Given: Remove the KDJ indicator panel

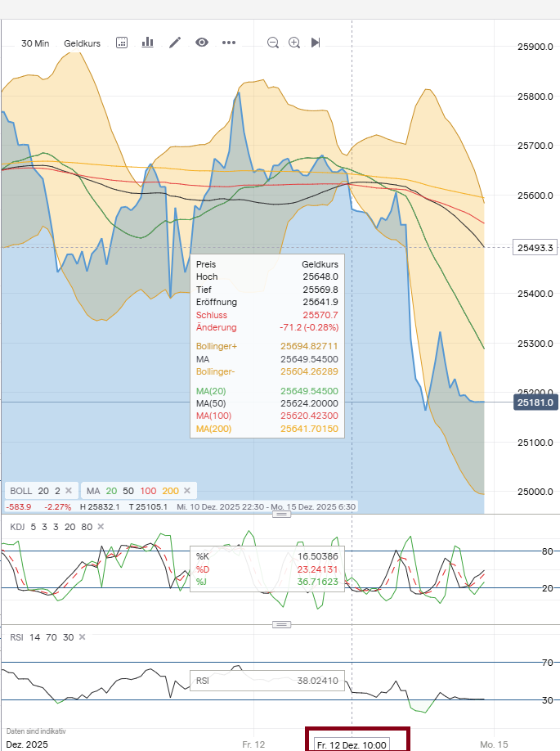Looking at the screenshot, I should coord(101,526).
